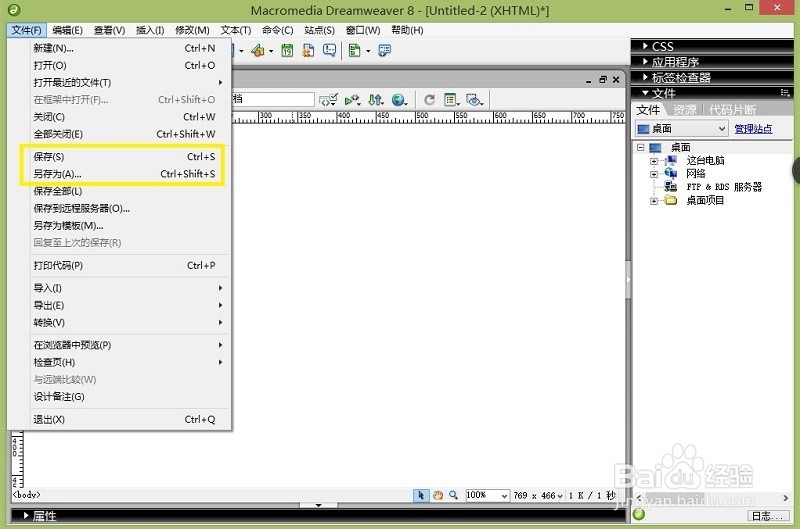
Task: Open the 站点(S) menu
Action: [x=319, y=30]
